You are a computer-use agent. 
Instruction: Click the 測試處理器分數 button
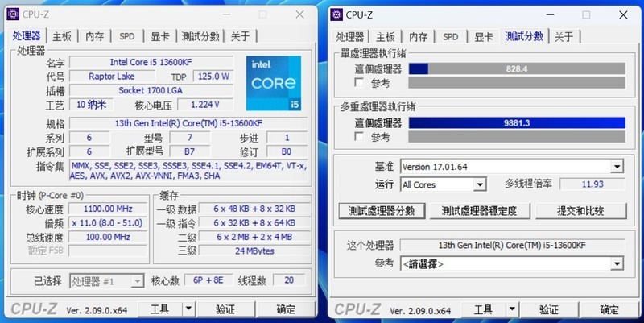tap(382, 211)
